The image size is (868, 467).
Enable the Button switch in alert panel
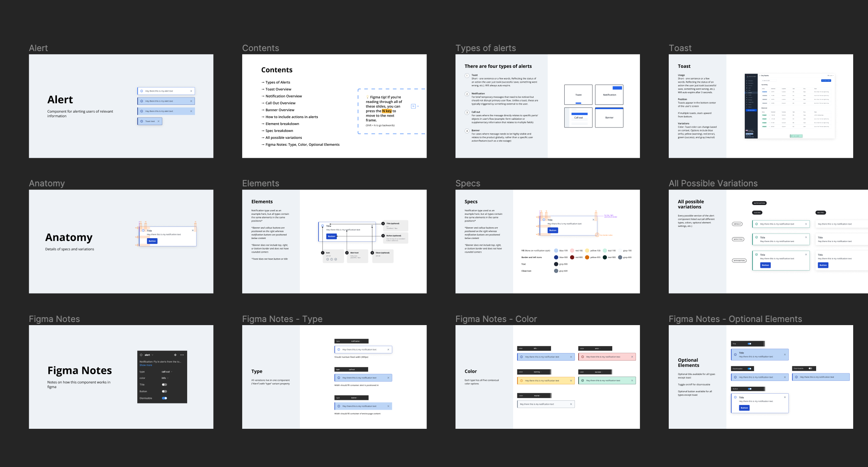click(x=164, y=391)
